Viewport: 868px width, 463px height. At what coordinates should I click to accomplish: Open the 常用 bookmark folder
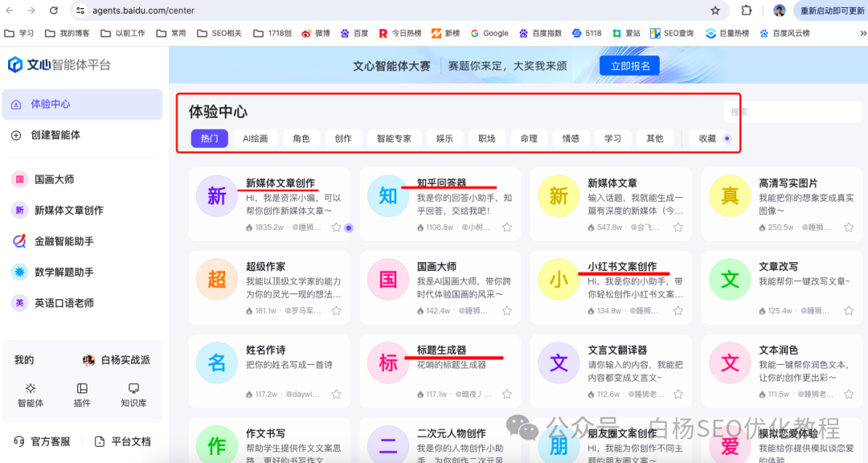(171, 33)
